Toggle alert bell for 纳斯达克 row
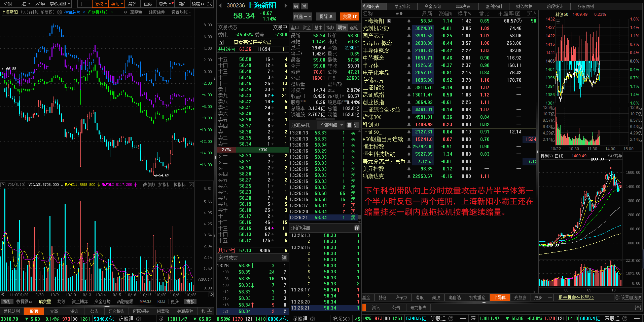 coord(409,176)
